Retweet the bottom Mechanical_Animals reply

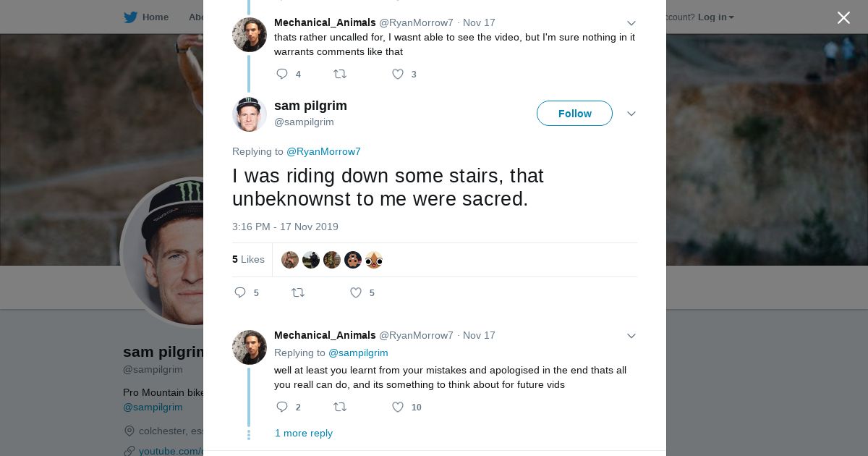tap(339, 407)
